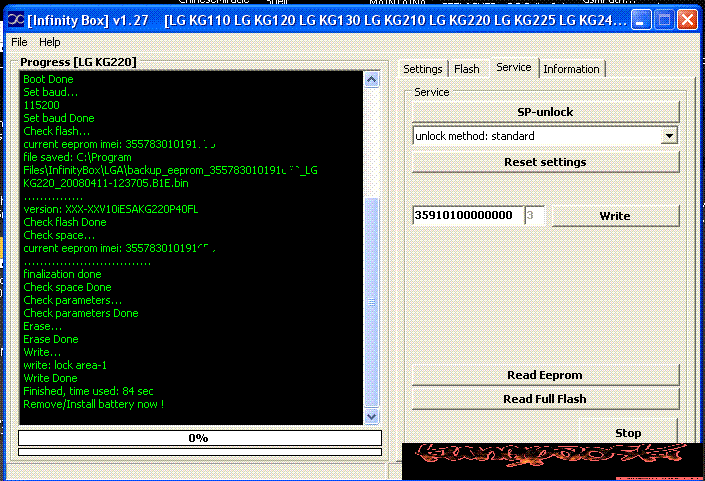Click the Read Eeprom button
The width and height of the screenshot is (705, 481).
point(545,375)
